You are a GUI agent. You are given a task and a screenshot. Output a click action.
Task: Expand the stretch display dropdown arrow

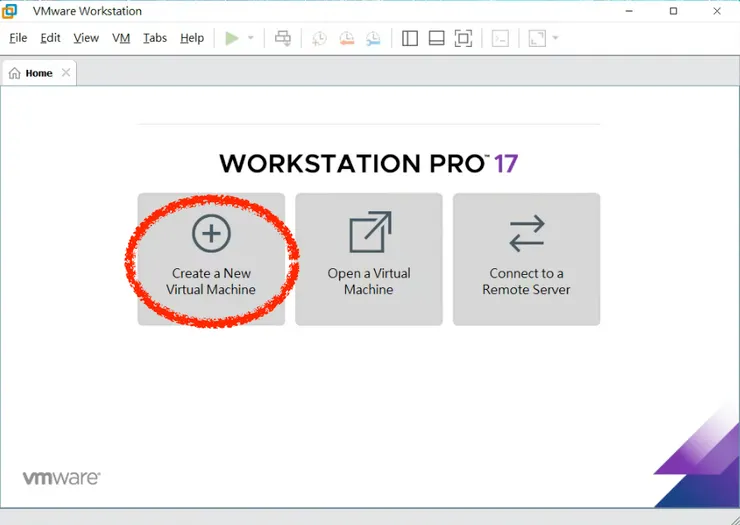pyautogui.click(x=555, y=38)
